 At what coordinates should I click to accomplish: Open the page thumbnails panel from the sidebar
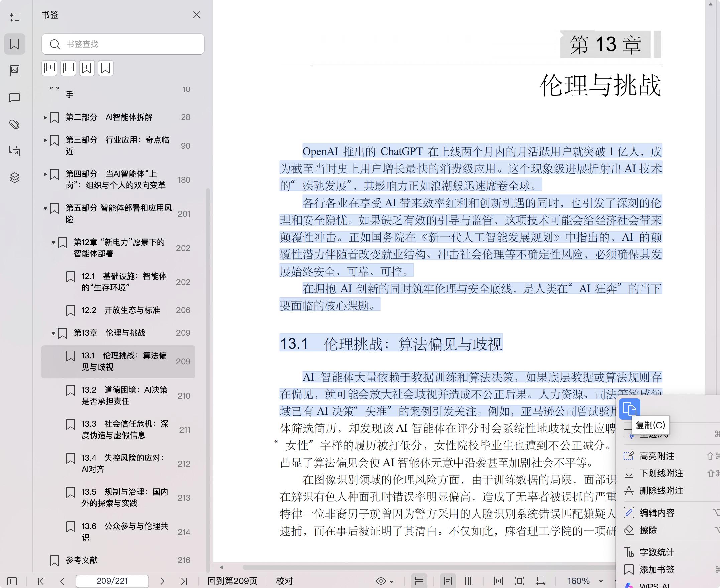point(15,71)
